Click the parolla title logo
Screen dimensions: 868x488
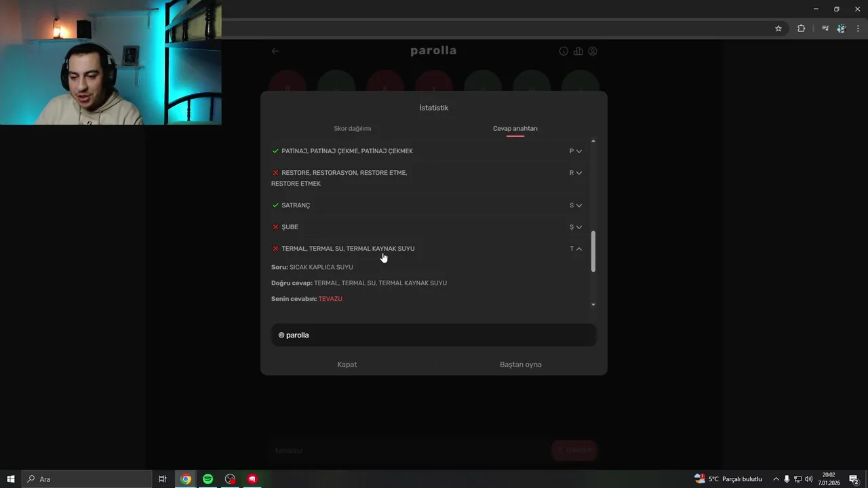(x=433, y=51)
